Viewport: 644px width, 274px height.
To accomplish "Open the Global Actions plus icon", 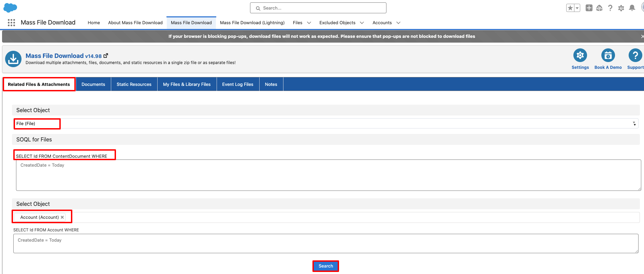I will coord(589,8).
